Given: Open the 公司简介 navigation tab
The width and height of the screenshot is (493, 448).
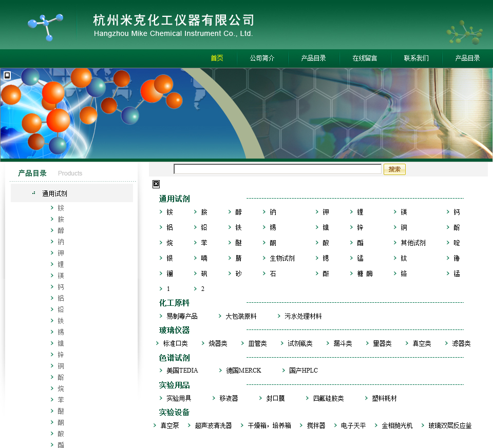Looking at the screenshot, I should pyautogui.click(x=262, y=58).
